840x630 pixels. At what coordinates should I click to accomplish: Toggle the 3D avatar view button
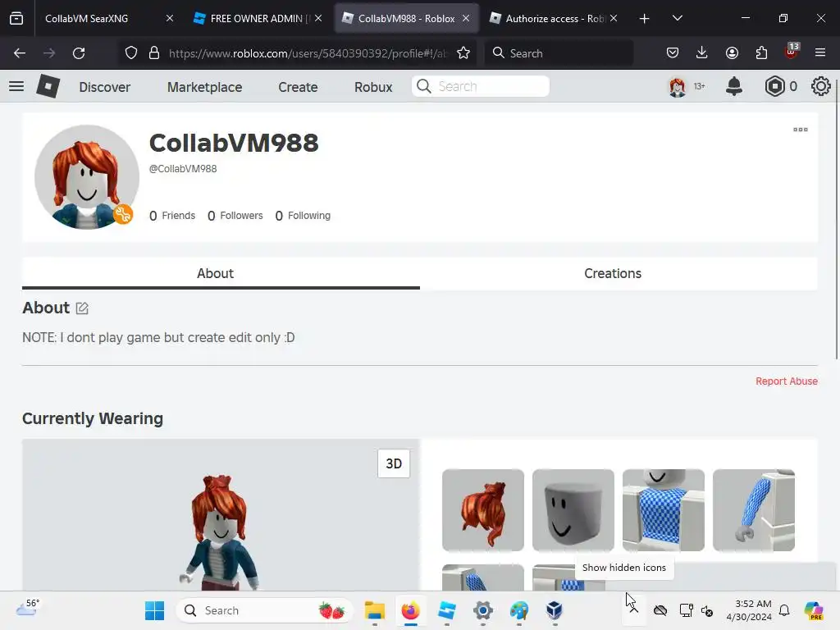coord(394,463)
